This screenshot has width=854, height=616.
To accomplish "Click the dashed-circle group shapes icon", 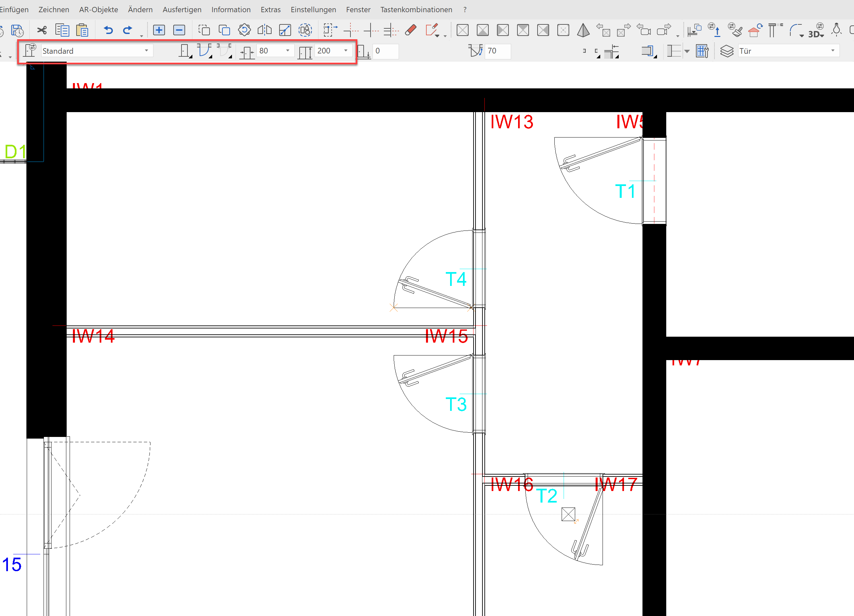I will click(305, 30).
